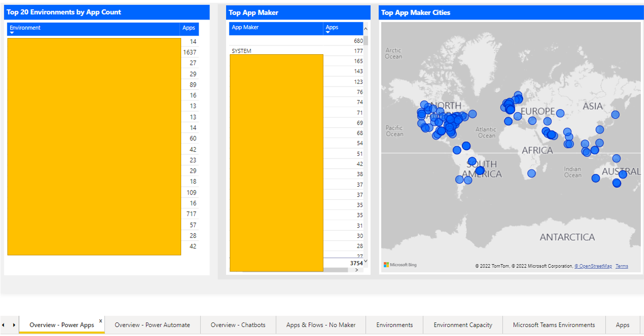This screenshot has width=644, height=336.
Task: Click the right chevron below the App Maker table
Action: (x=356, y=269)
